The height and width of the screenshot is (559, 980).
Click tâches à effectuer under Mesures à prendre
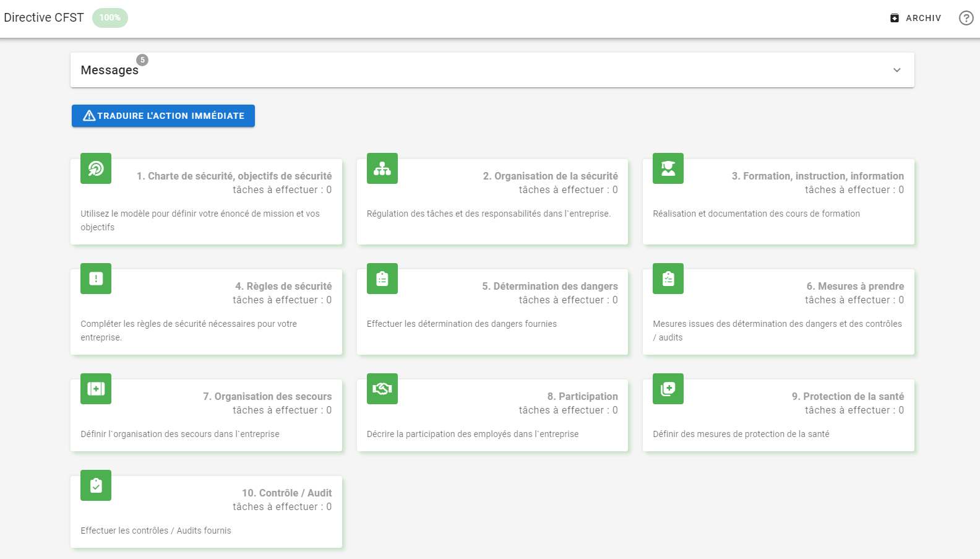(x=854, y=300)
